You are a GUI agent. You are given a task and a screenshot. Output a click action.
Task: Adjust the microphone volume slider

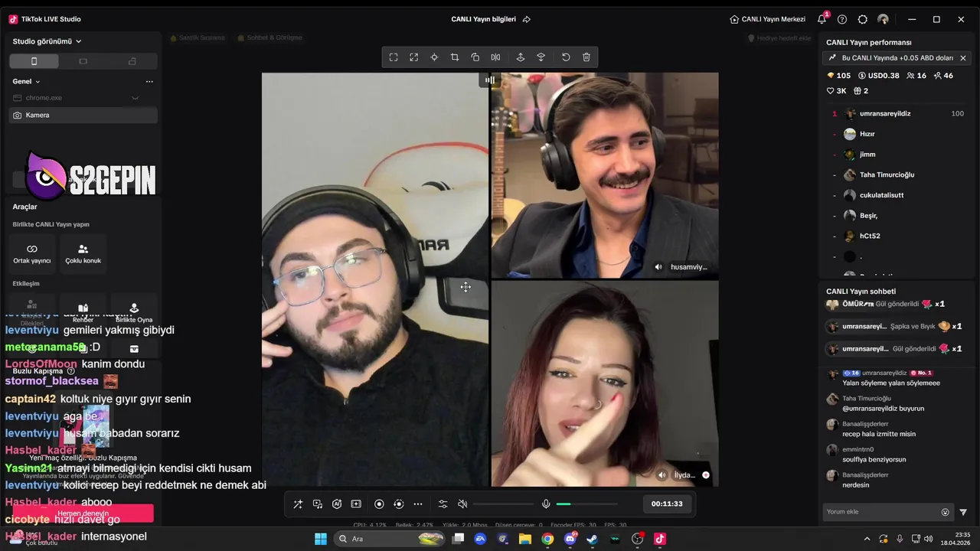586,504
